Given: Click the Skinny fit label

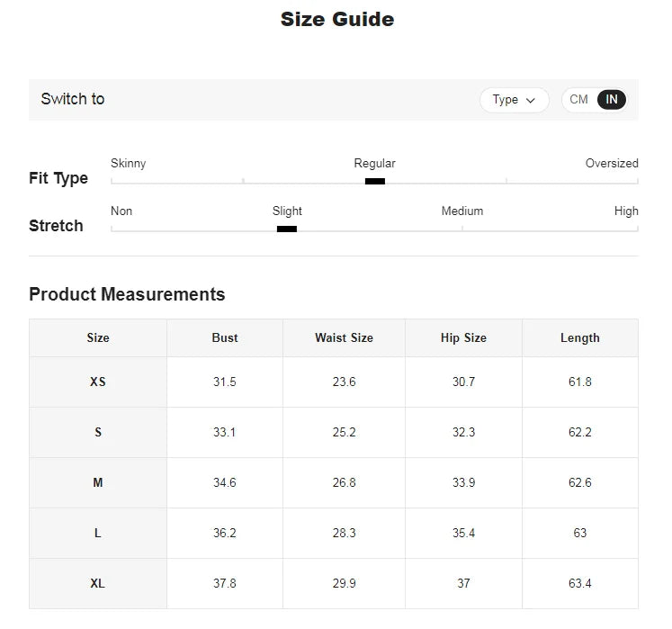Looking at the screenshot, I should tap(129, 164).
